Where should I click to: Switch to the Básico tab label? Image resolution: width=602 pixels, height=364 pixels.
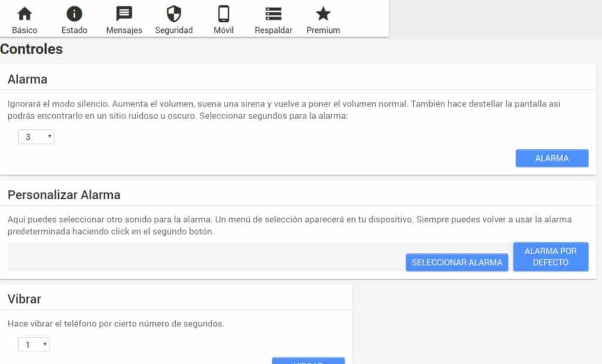(25, 30)
